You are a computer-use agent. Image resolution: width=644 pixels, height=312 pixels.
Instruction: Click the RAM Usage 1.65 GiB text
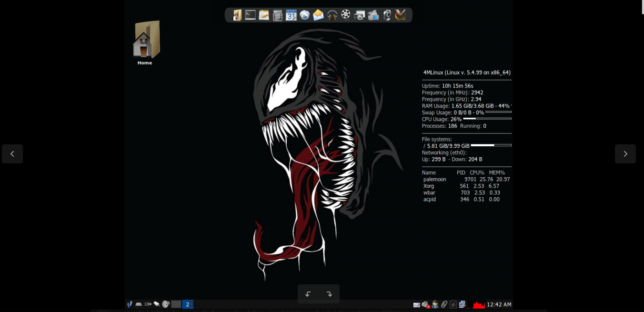[x=466, y=106]
